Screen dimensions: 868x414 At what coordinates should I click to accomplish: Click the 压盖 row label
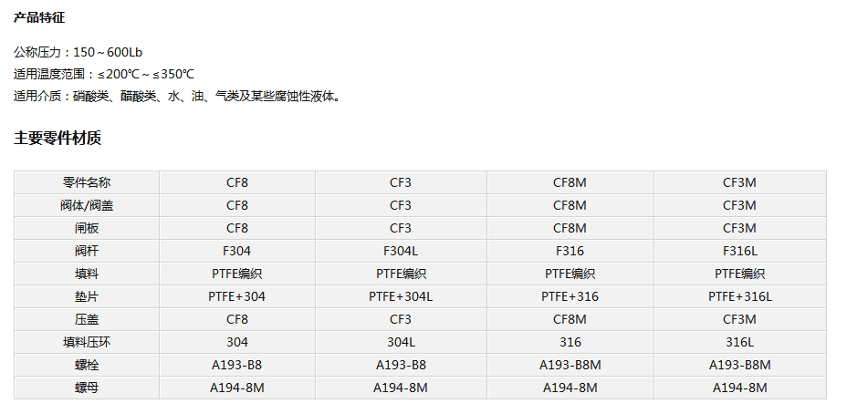pos(87,319)
